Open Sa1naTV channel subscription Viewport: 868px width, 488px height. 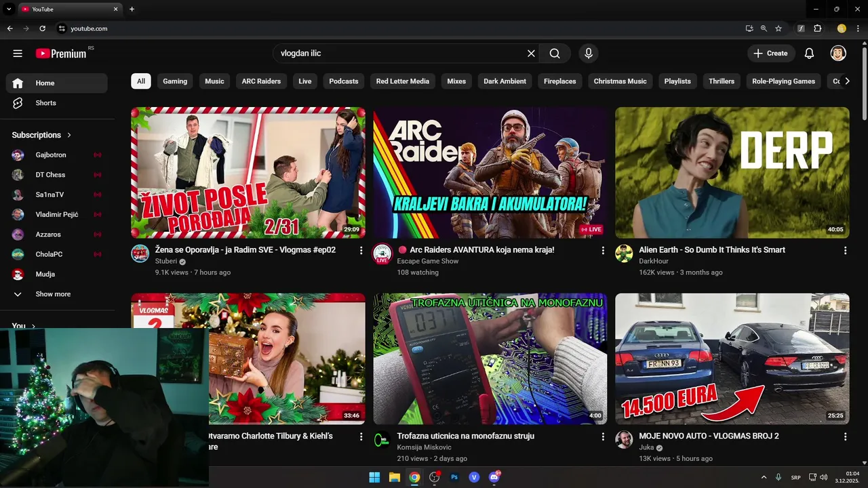click(57, 195)
